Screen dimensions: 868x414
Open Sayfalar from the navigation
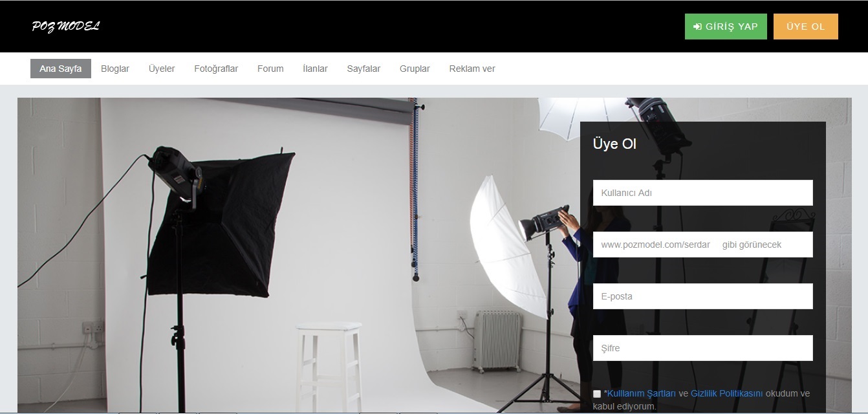coord(363,69)
